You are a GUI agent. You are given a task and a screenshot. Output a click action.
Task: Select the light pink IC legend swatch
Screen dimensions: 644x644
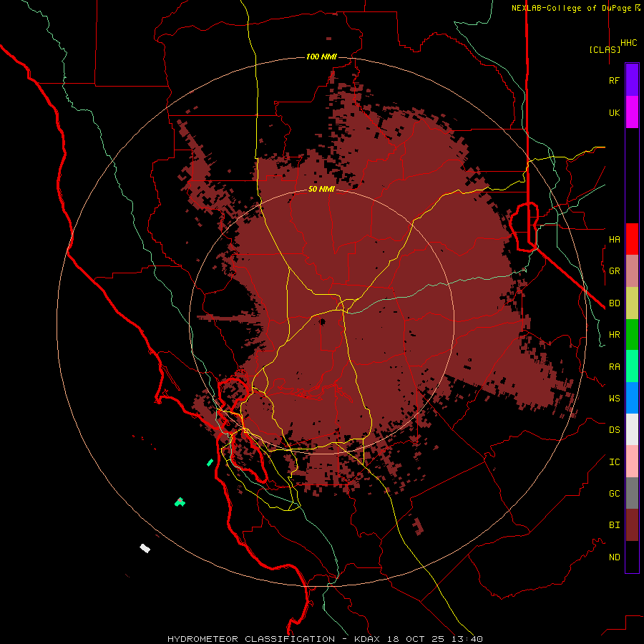click(632, 462)
